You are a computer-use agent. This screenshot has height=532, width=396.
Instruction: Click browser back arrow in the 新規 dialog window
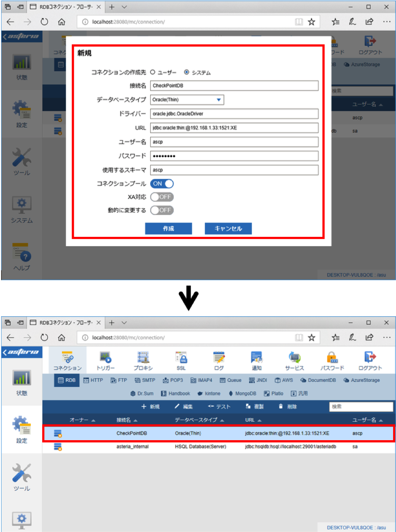pos(11,22)
